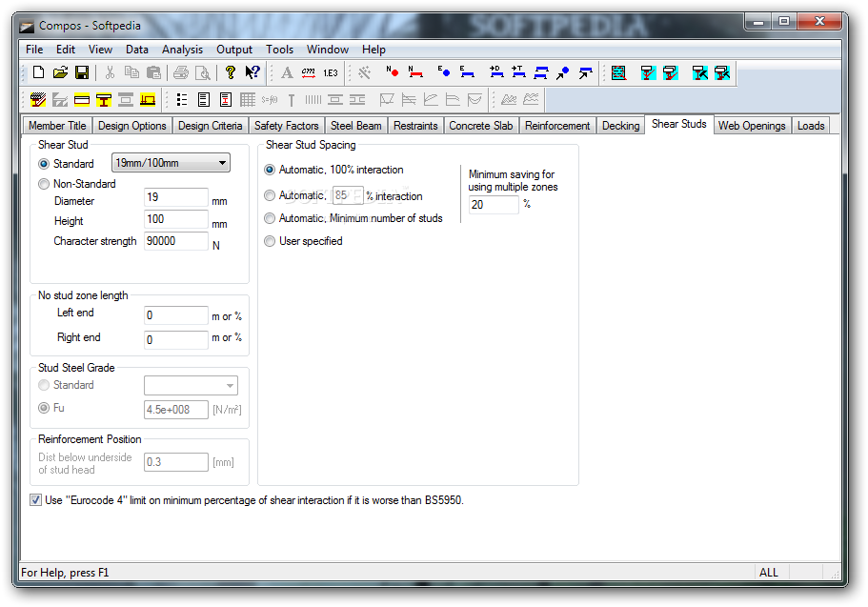Viewport: 868px width, 607px height.
Task: Select the Non-Standard shear stud option
Action: [x=44, y=184]
